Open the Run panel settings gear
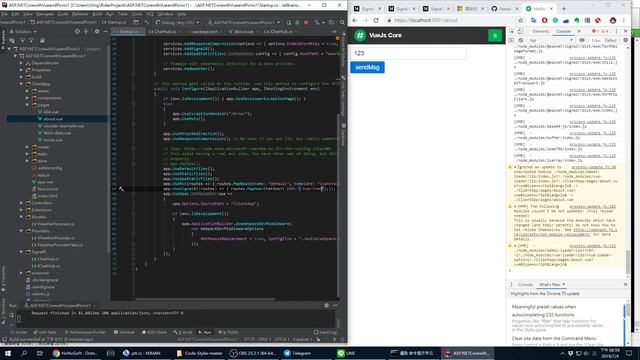 326,305
